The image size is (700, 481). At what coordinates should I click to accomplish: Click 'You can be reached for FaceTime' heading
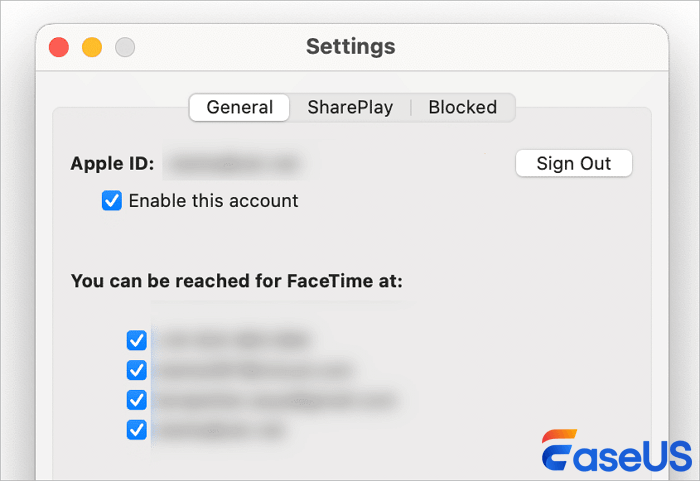click(236, 281)
